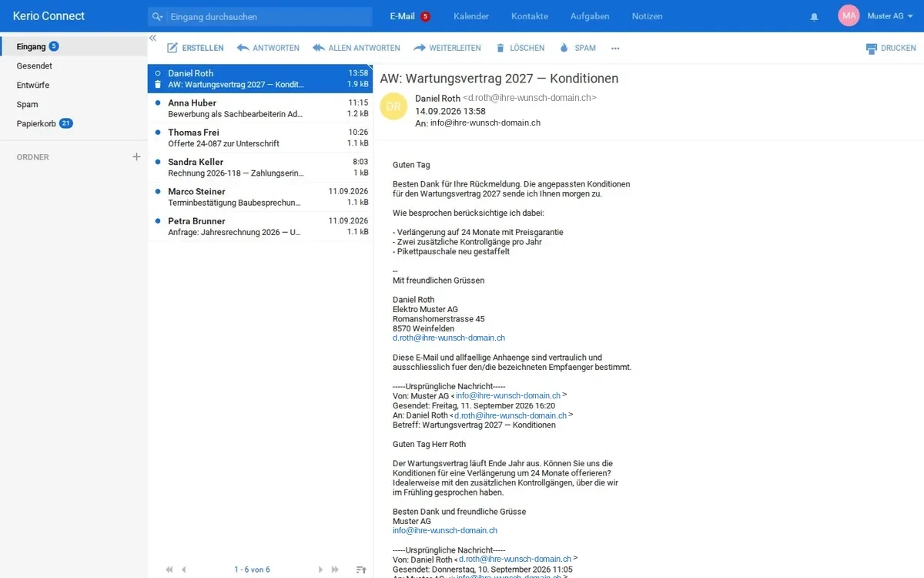
Task: Mark the message as Spam
Action: tap(577, 48)
